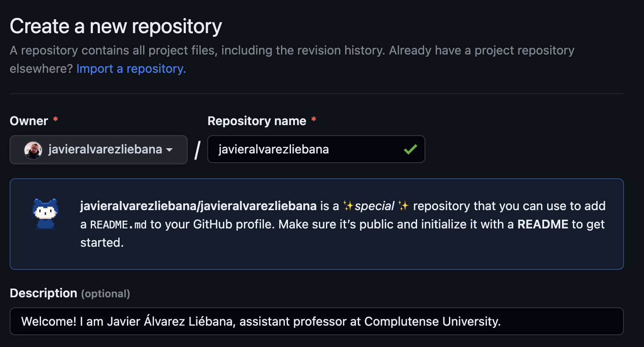This screenshot has width=644, height=347.
Task: Click the Description field label
Action: [x=43, y=293]
